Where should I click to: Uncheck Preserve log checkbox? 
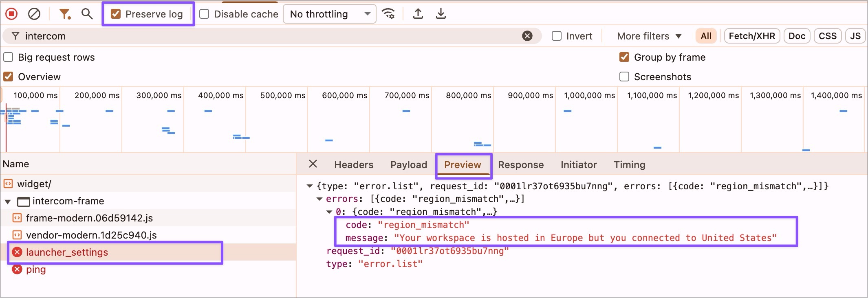[116, 14]
